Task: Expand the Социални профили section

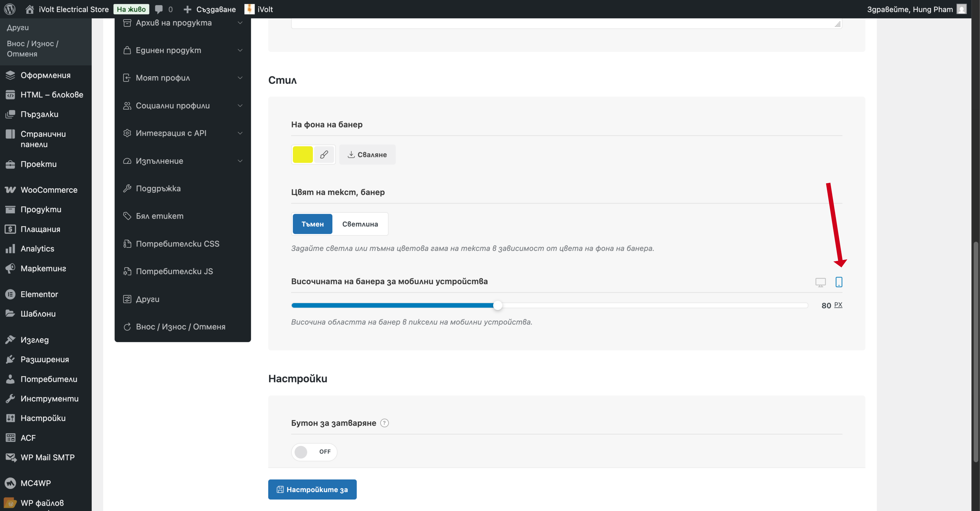Action: (183, 106)
